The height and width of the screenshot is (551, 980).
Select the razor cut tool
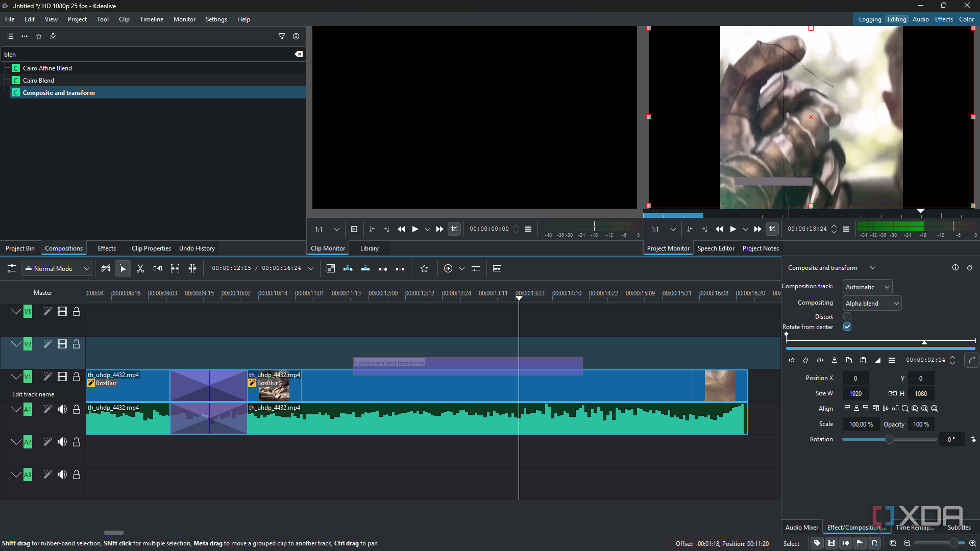(x=140, y=268)
